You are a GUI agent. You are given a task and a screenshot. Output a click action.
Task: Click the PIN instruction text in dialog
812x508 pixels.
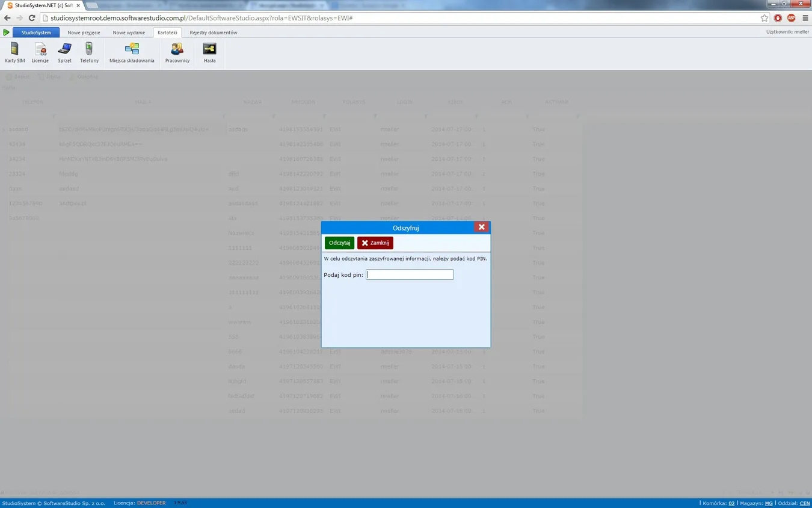tap(405, 259)
